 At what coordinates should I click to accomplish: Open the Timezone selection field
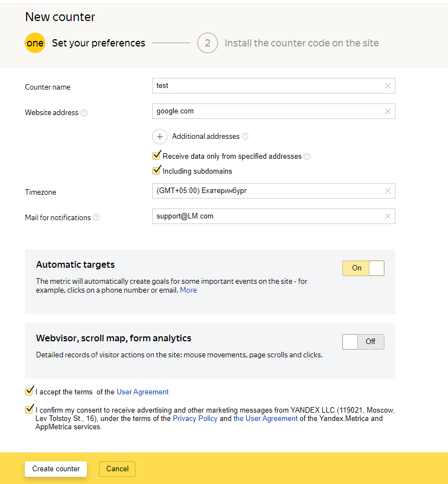pos(265,191)
